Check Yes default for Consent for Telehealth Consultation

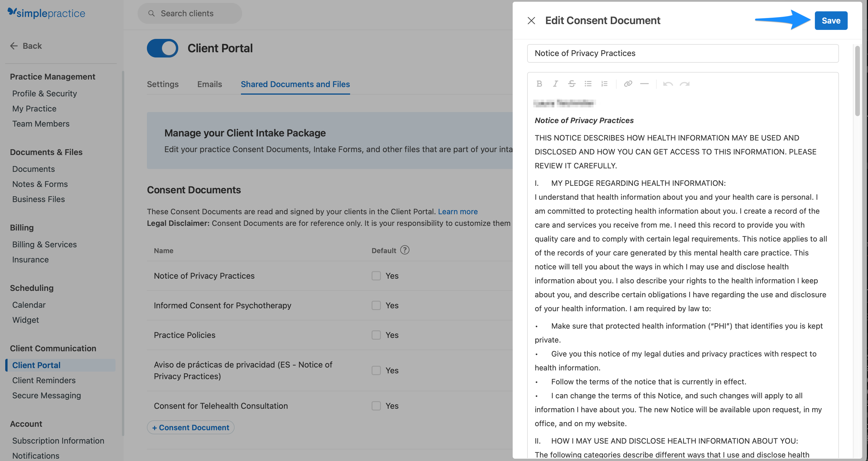click(376, 406)
